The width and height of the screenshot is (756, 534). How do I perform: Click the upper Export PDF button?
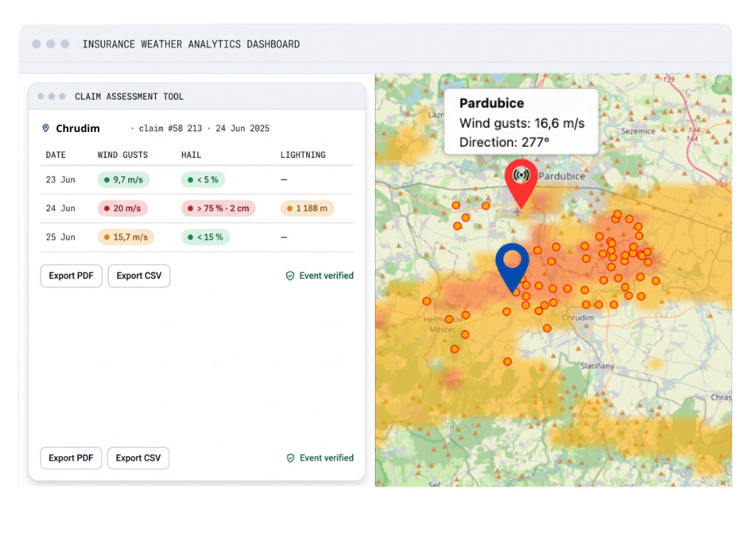(x=71, y=276)
